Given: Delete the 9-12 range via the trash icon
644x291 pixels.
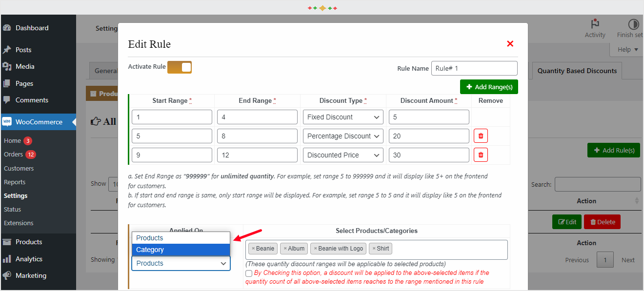Looking at the screenshot, I should (481, 155).
